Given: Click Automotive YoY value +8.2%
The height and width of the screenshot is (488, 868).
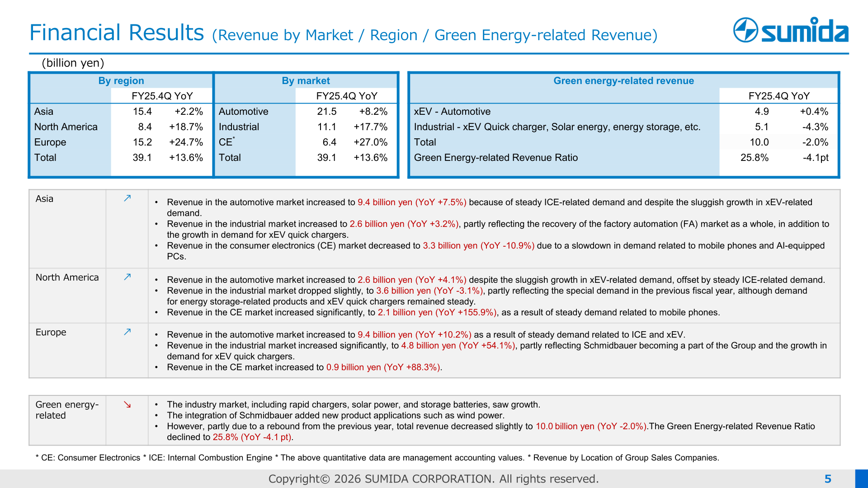Looking at the screenshot, I should 373,112.
